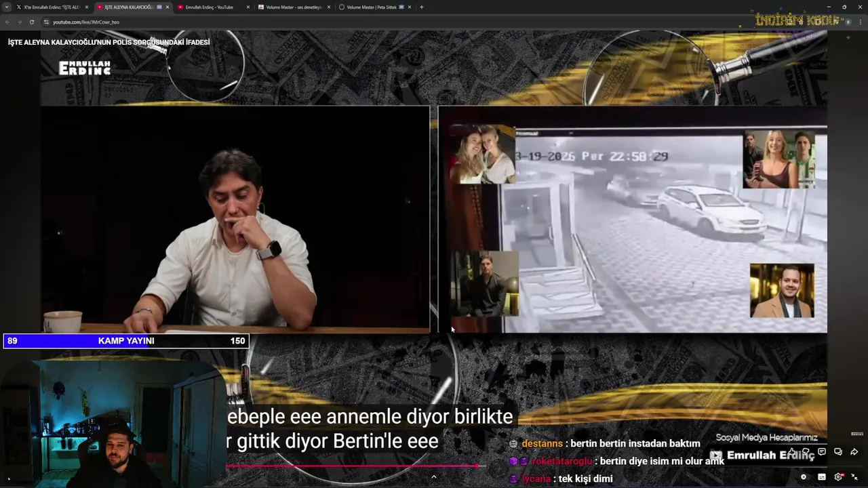Select the İŞTE ALEYNA KALAYCIOĞLU tab

tap(129, 7)
